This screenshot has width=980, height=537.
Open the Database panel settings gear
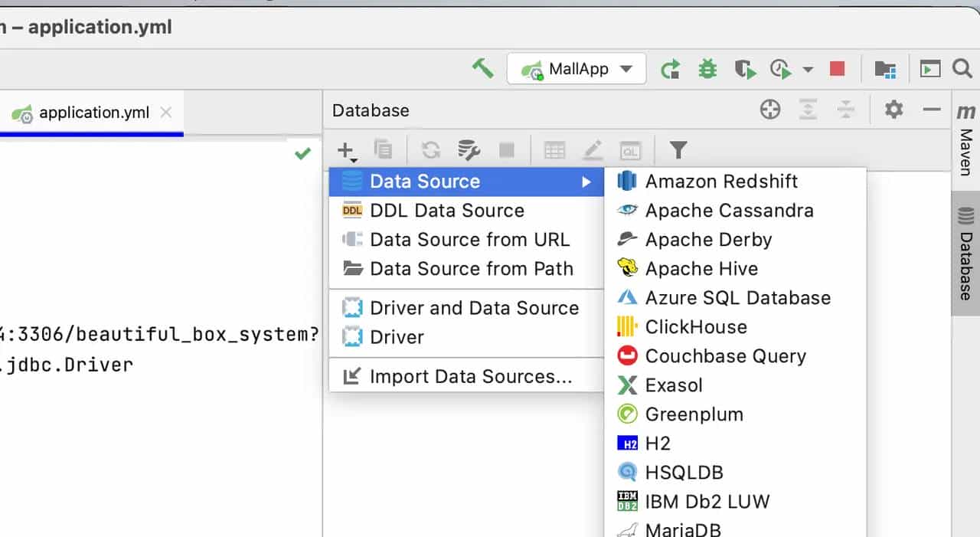coord(893,110)
